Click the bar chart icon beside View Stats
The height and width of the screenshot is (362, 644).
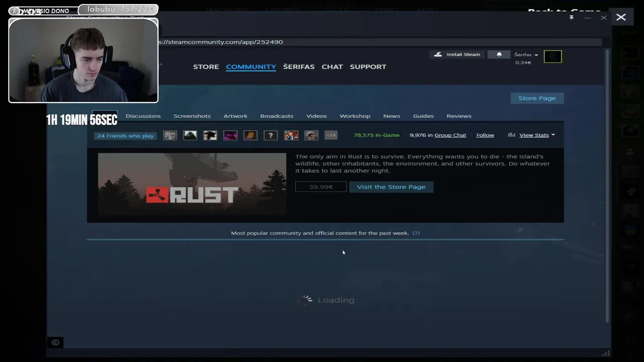(512, 135)
